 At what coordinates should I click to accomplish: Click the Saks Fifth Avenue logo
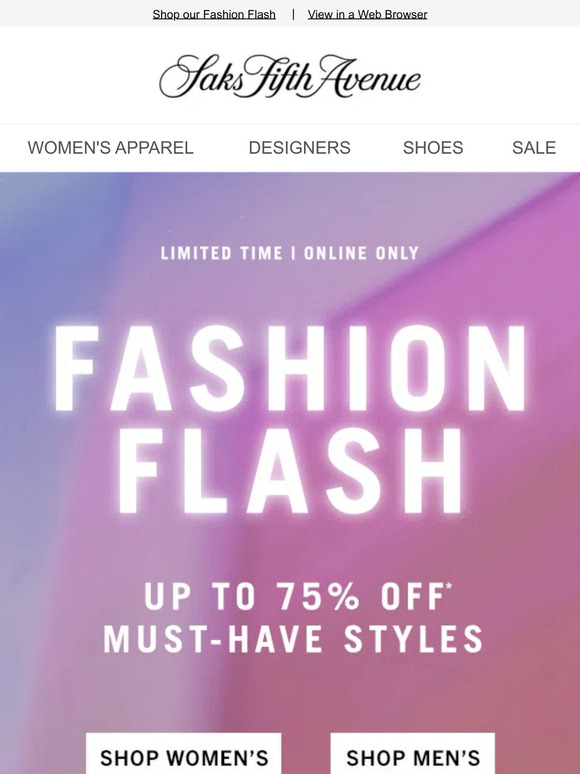click(x=290, y=76)
